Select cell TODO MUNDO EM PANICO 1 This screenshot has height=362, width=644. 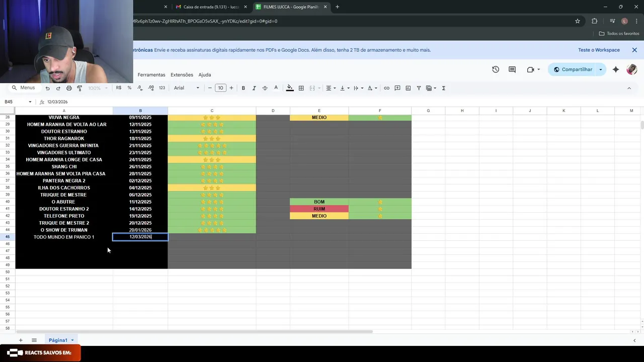pyautogui.click(x=64, y=237)
